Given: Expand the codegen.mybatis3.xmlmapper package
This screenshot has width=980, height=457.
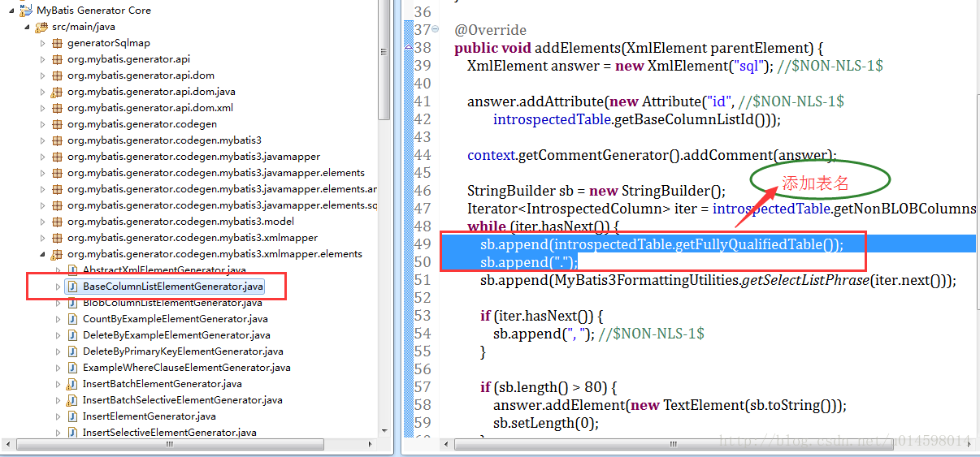Looking at the screenshot, I should [x=43, y=238].
